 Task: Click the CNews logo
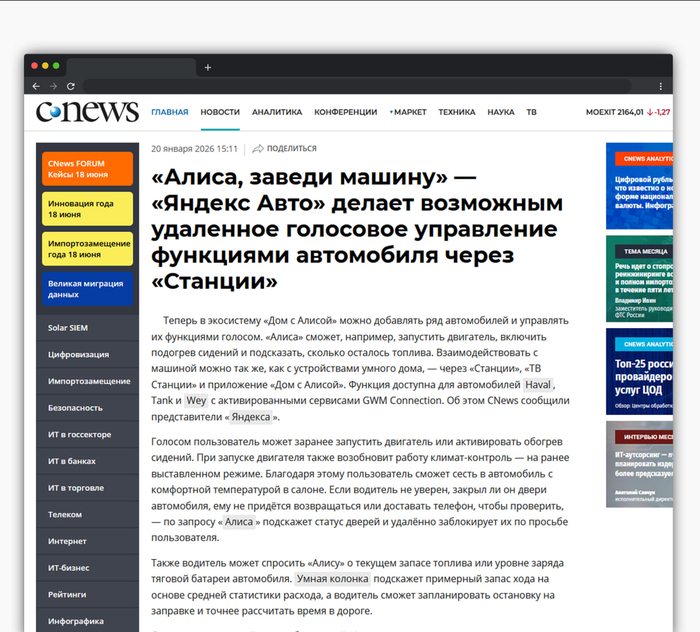point(87,112)
